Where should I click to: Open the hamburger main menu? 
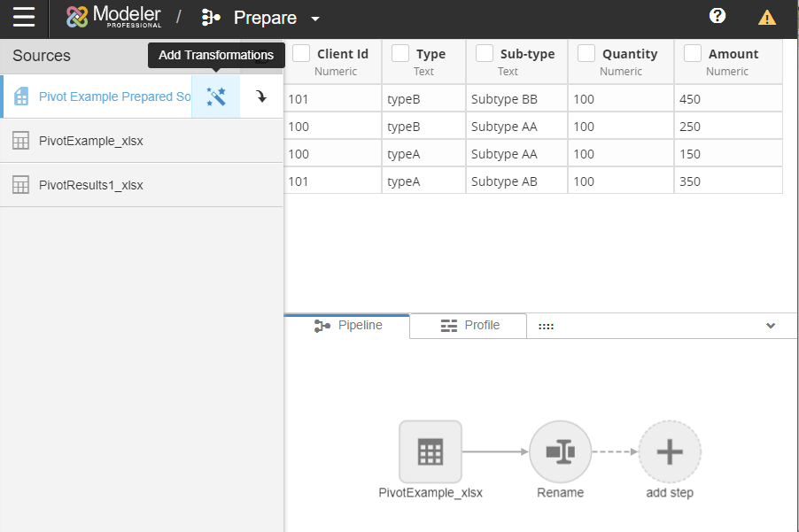pyautogui.click(x=24, y=17)
